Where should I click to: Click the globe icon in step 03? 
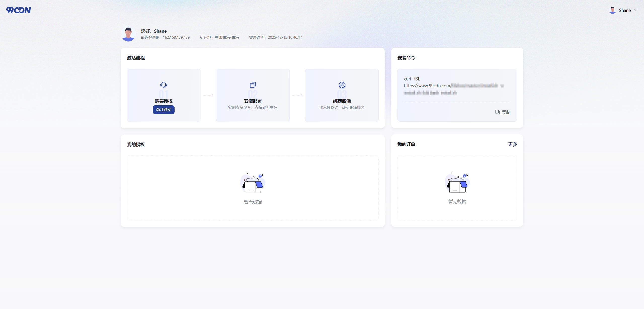click(342, 85)
